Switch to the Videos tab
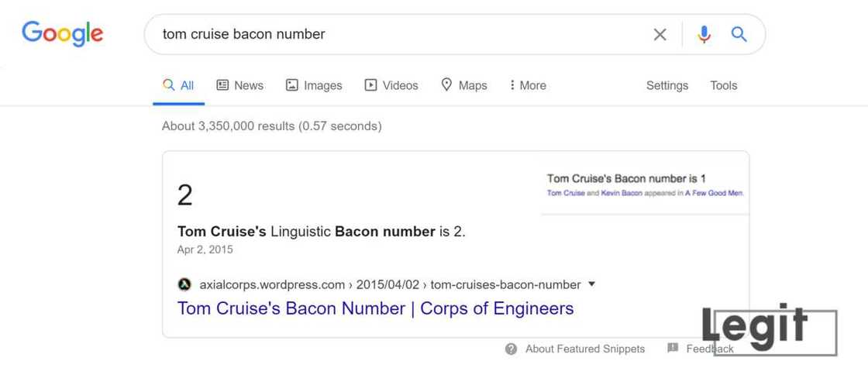868x368 pixels. 391,85
